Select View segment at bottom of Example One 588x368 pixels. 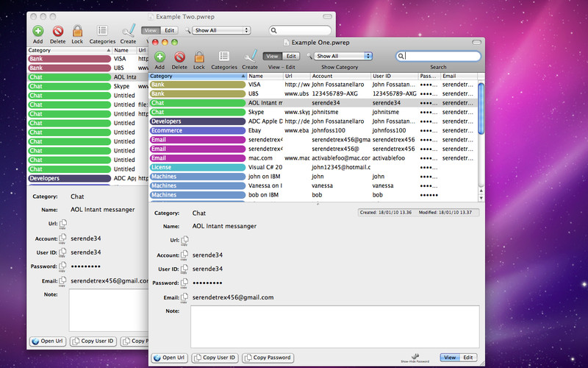pyautogui.click(x=450, y=358)
